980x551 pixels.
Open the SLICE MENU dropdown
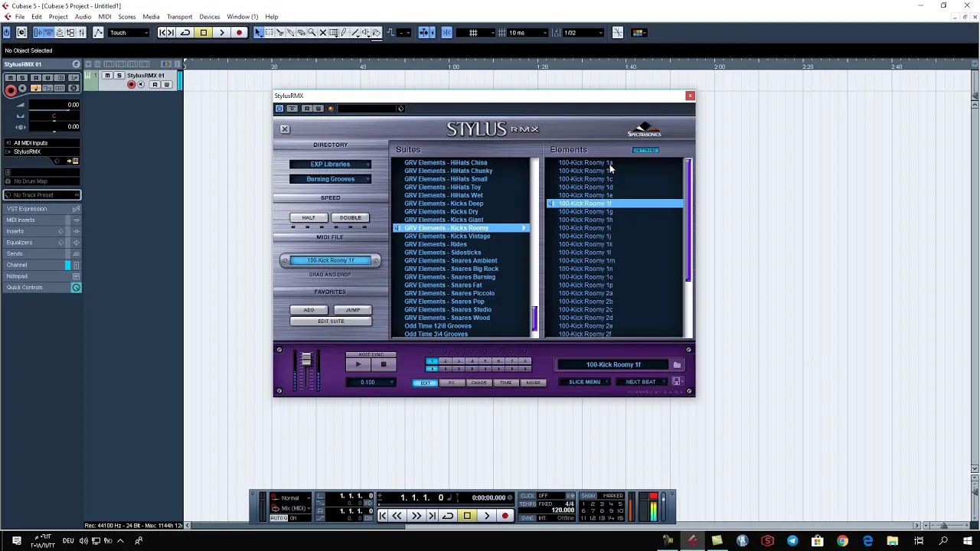pos(585,383)
